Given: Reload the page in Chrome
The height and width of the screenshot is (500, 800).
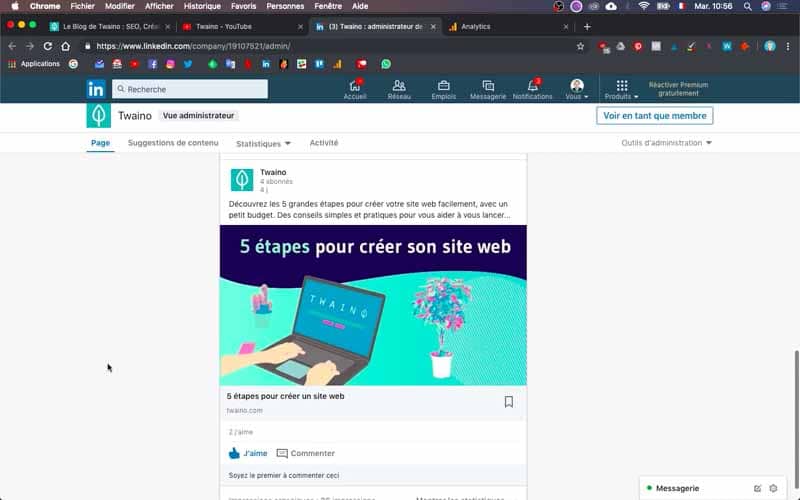Looking at the screenshot, I should coord(47,46).
